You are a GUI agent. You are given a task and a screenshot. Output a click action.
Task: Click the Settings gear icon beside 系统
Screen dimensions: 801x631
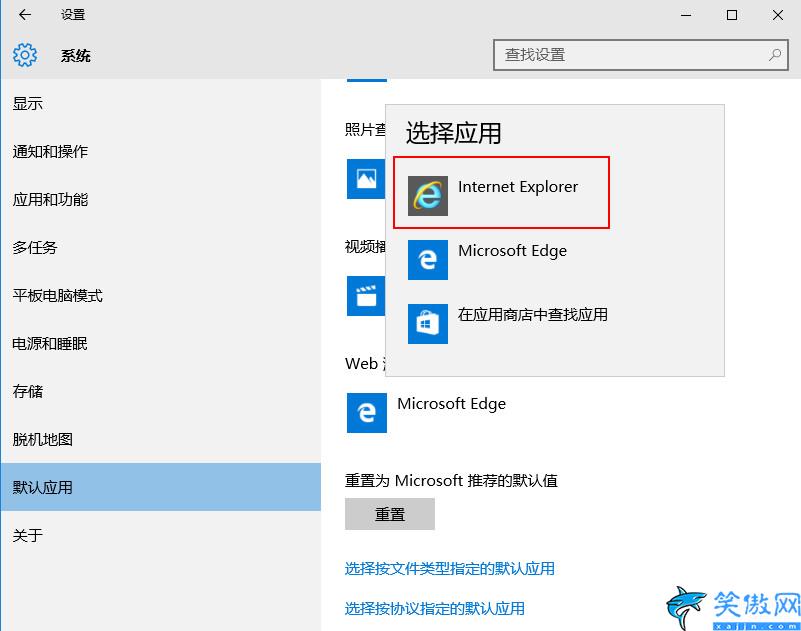click(25, 55)
